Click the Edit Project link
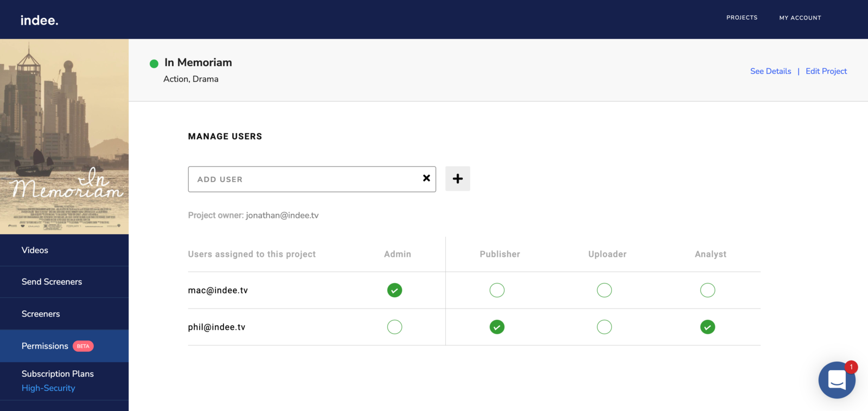Viewport: 868px width, 411px height. pos(826,71)
